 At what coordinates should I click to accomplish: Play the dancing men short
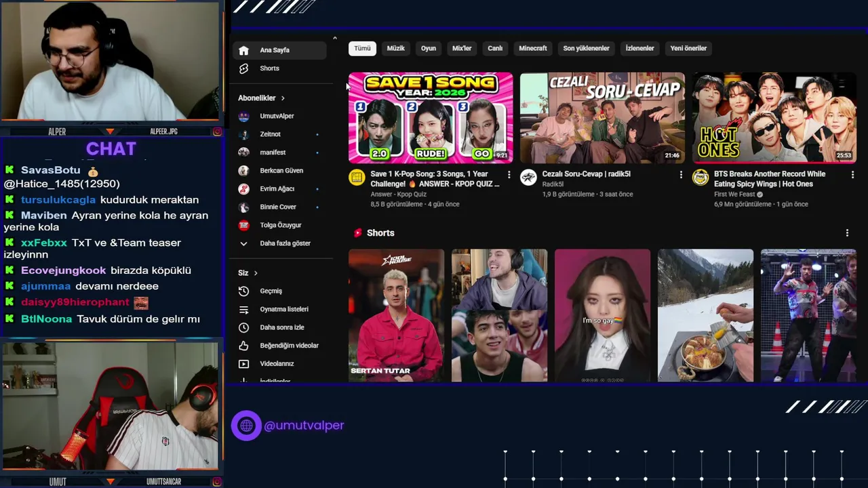[x=808, y=315]
